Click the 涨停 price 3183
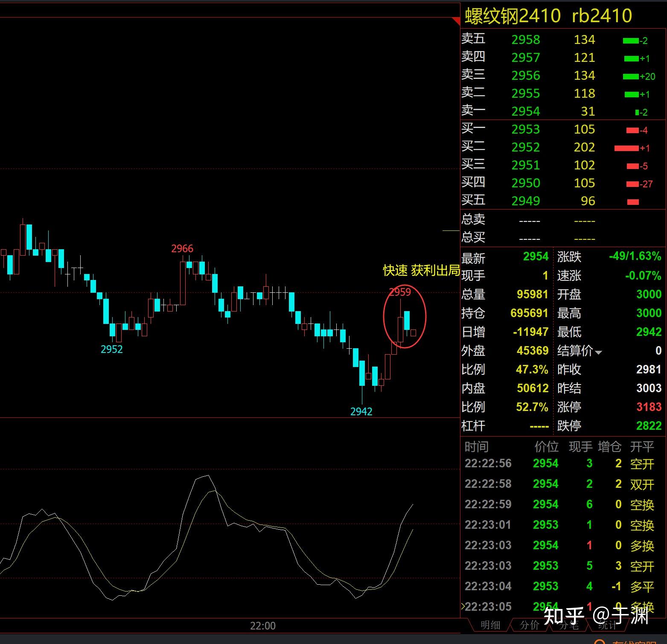Screen dimensions: 667x644 tap(649, 407)
